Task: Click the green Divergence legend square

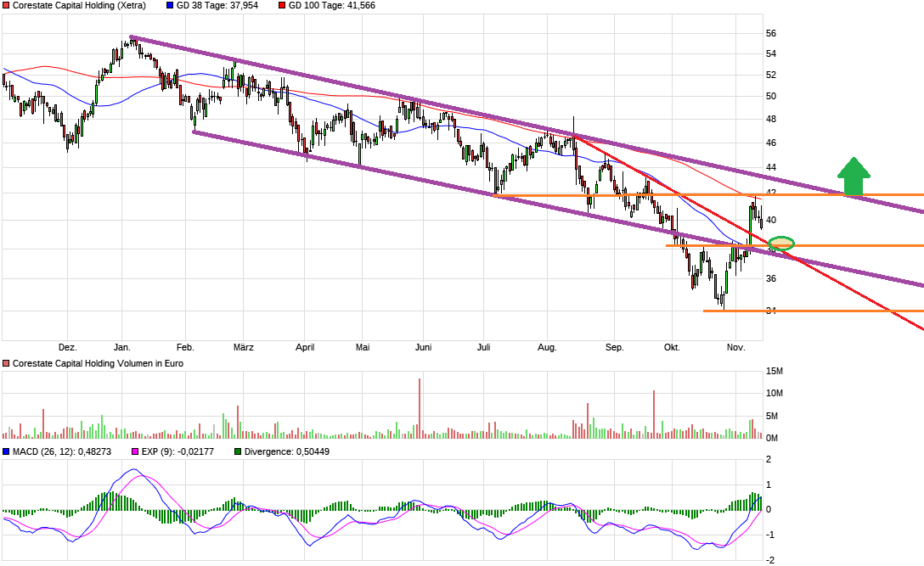Action: (x=238, y=452)
